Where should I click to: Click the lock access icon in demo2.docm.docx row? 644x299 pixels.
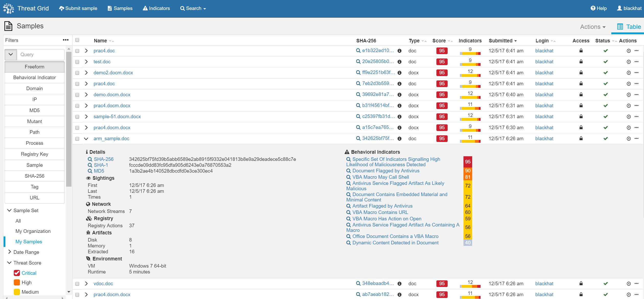click(x=581, y=73)
